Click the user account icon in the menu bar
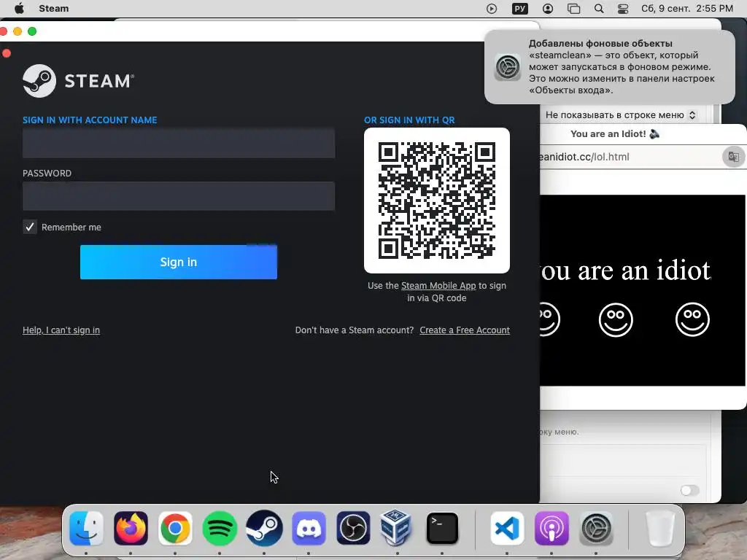Viewport: 747px width, 560px height. point(548,9)
